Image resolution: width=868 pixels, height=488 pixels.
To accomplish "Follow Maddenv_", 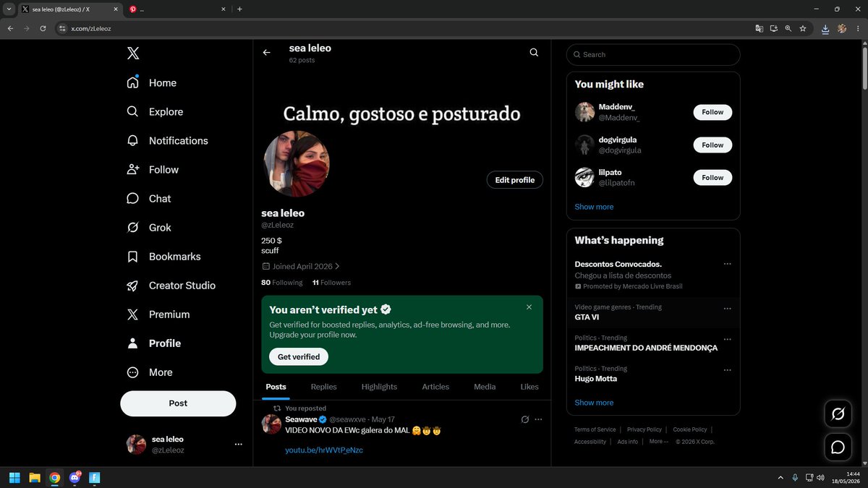I will (x=712, y=112).
